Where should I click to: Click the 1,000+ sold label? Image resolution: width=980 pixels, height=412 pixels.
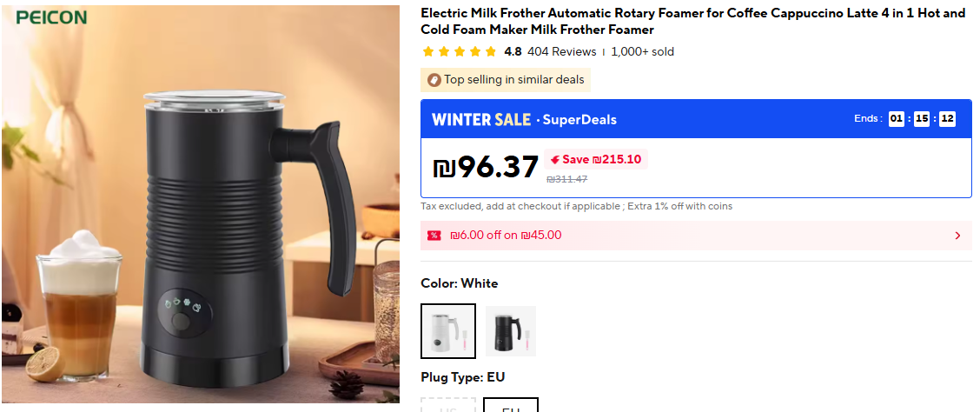pos(643,52)
